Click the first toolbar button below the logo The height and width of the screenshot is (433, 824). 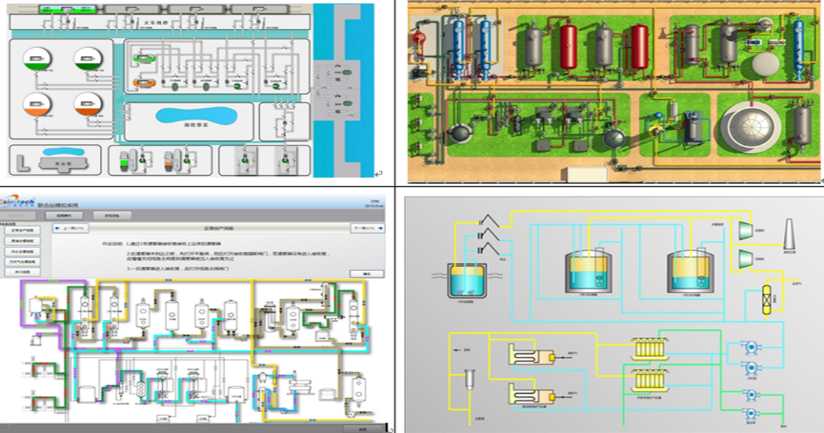[68, 214]
